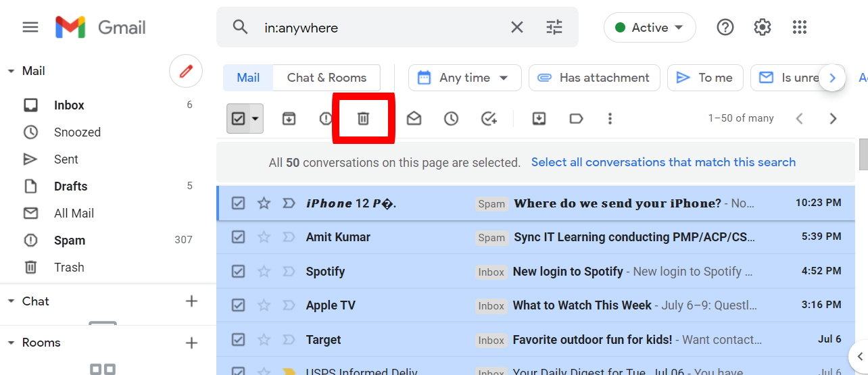Screen dimensions: 868x375
Task: Go to newer page of results
Action: (x=799, y=119)
